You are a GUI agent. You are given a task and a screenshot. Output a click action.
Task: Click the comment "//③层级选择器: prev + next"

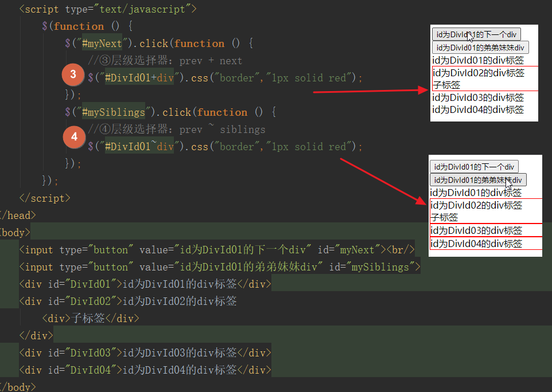pos(165,61)
